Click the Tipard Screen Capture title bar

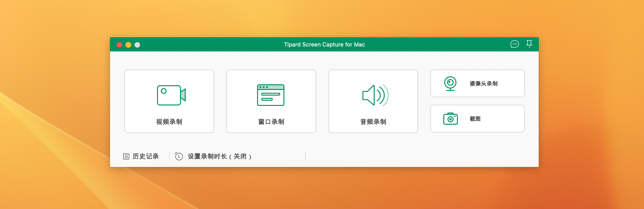[x=324, y=44]
